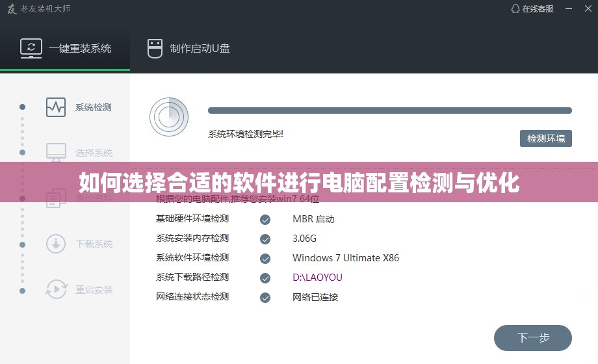Click the 系统下载路径检测 label
Image resolution: width=598 pixels, height=364 pixels.
pos(192,277)
